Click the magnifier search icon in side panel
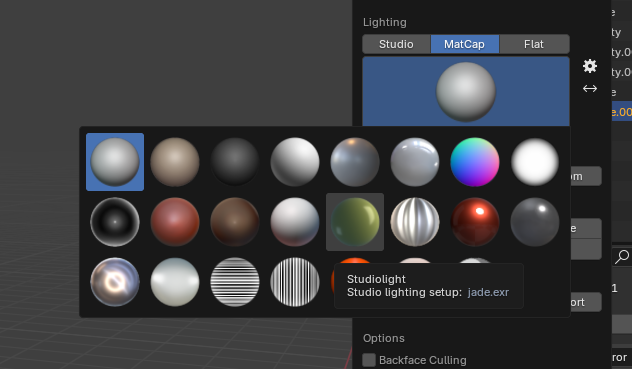 pos(622,256)
